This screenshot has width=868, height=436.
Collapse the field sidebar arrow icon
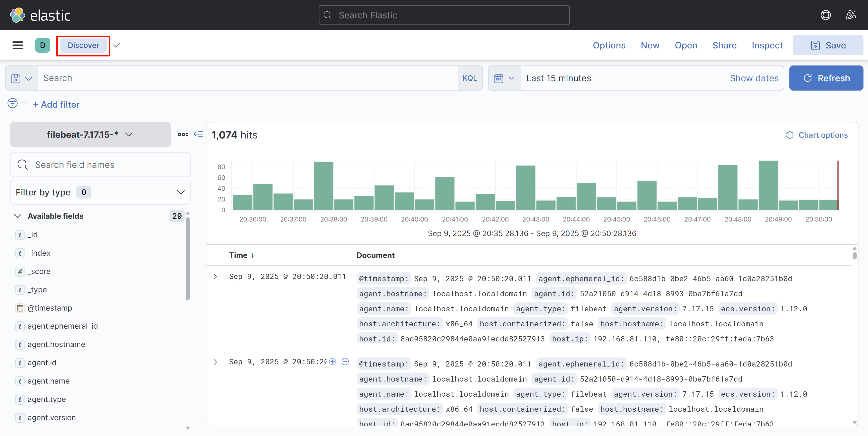point(198,134)
